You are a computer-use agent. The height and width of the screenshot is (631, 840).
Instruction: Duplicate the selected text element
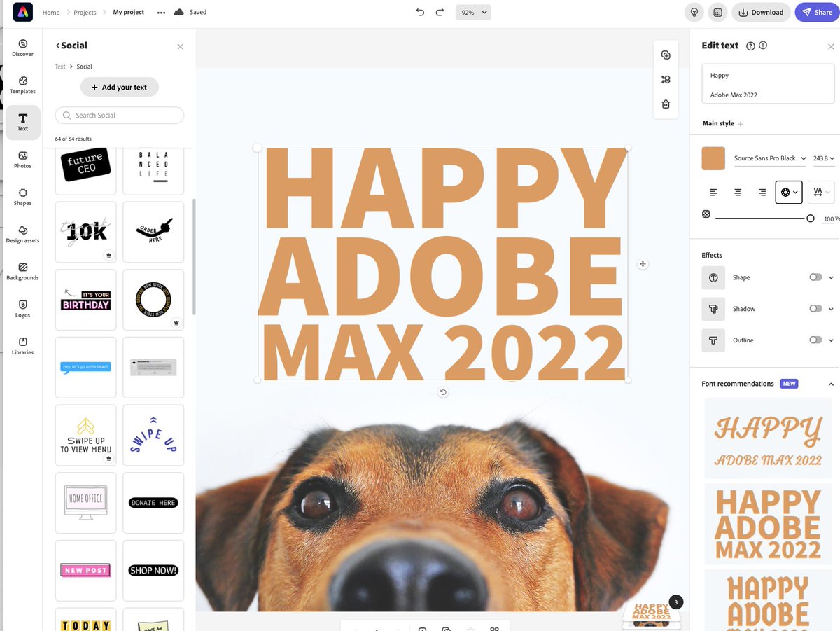pyautogui.click(x=666, y=55)
